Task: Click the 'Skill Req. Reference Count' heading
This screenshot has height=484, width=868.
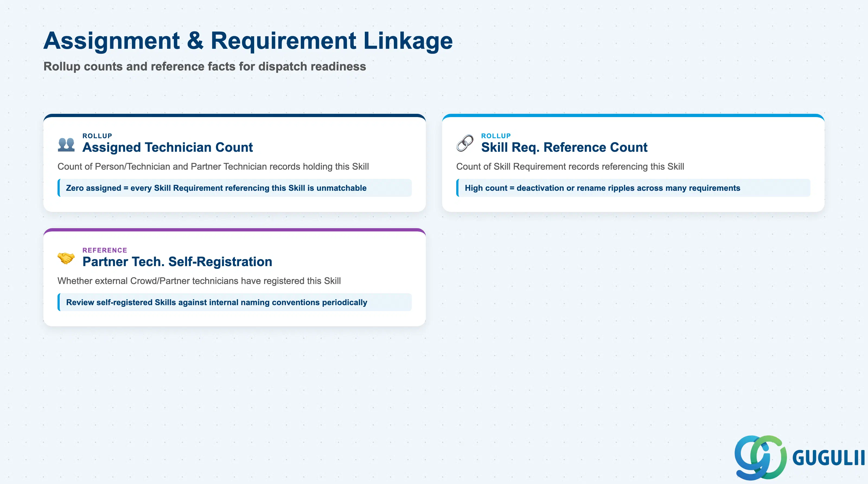Action: coord(564,147)
